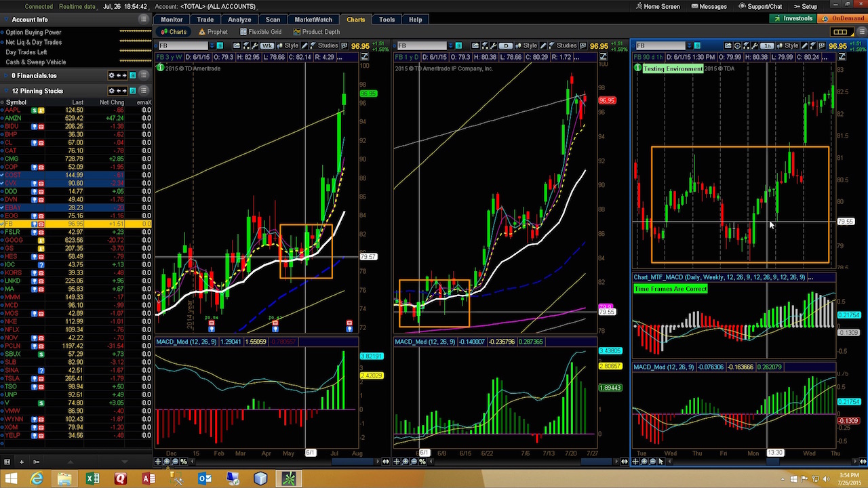Expand the symbol dropdown in right chart
This screenshot has height=488, width=868.
tap(689, 46)
